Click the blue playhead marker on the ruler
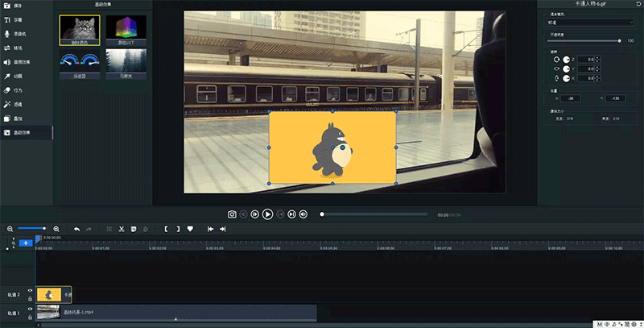This screenshot has width=644, height=328. click(x=38, y=239)
